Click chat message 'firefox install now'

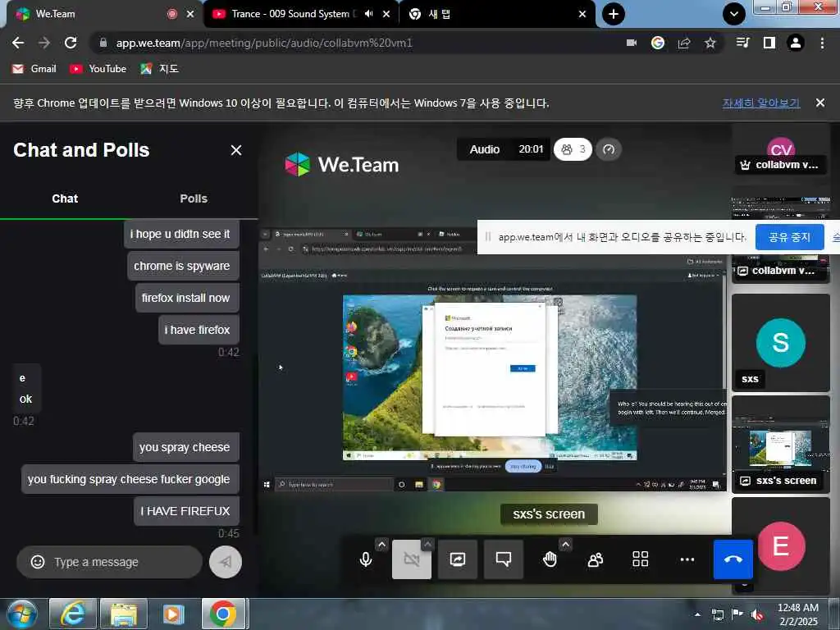click(186, 298)
